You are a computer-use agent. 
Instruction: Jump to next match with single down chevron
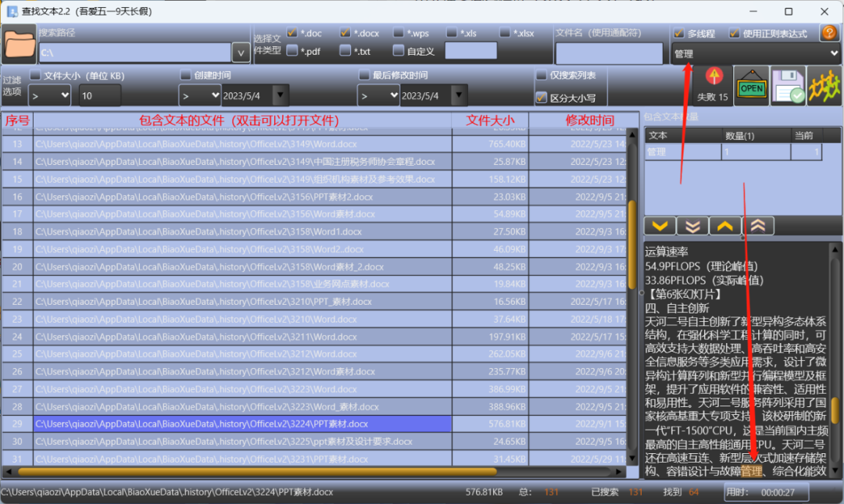tap(660, 226)
